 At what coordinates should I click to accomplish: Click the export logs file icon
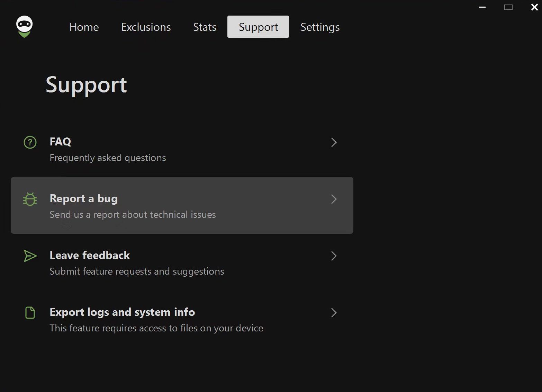pyautogui.click(x=30, y=313)
